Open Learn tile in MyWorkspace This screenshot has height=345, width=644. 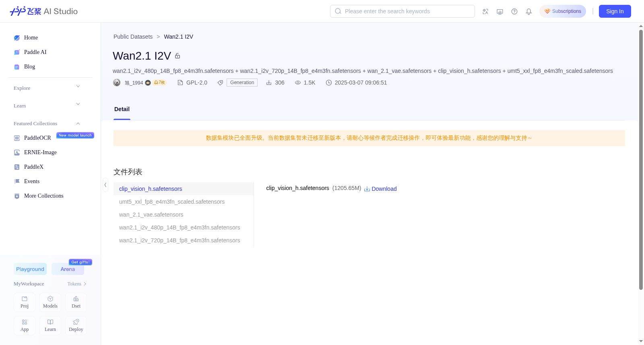[x=50, y=326]
